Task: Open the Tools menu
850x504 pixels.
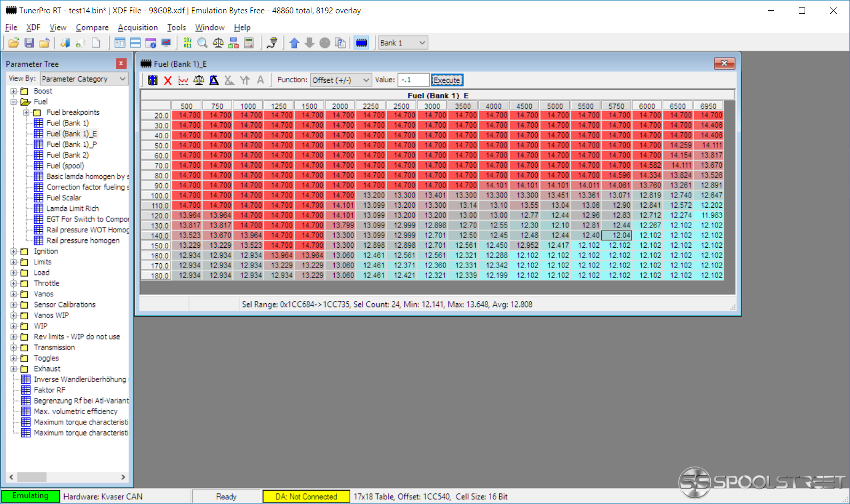Action: tap(177, 27)
